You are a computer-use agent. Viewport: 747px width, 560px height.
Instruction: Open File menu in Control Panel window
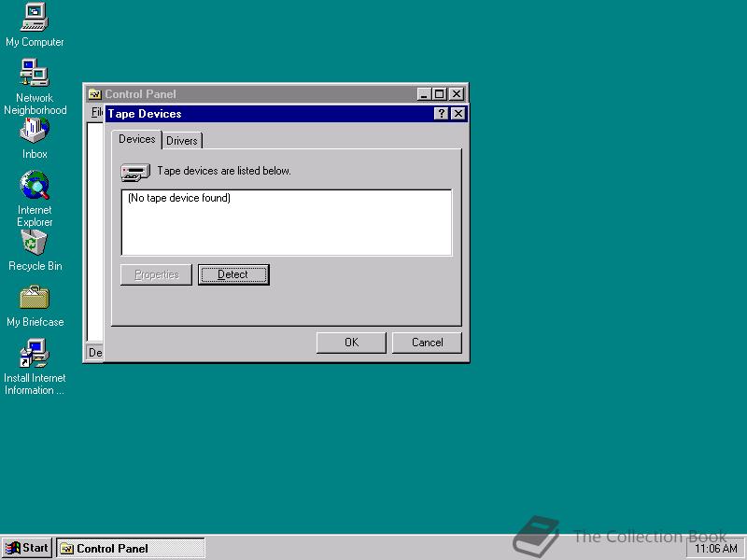(x=97, y=111)
